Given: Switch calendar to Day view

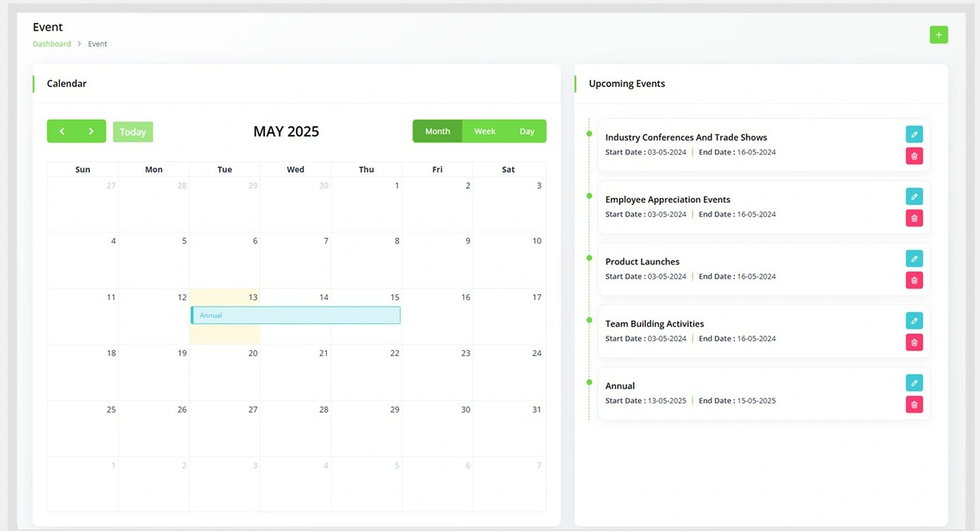Looking at the screenshot, I should pos(527,131).
